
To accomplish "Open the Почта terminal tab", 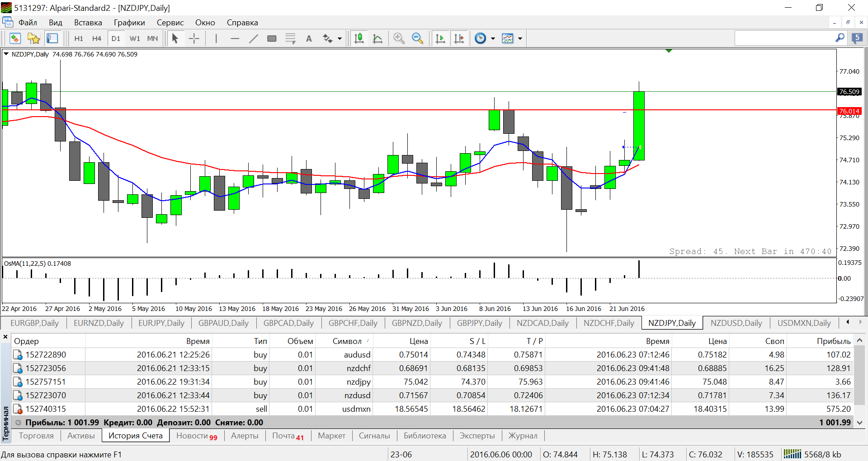I will click(288, 436).
